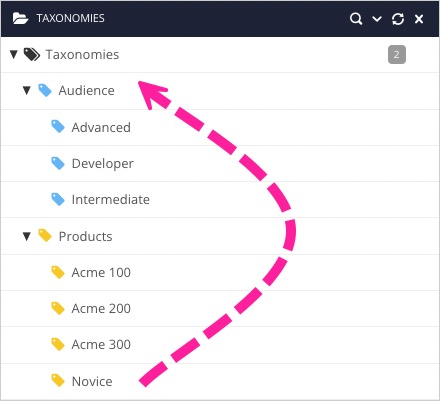Viewport: 440px width, 401px height.
Task: Collapse the Audience taxonomy node
Action: tap(27, 90)
